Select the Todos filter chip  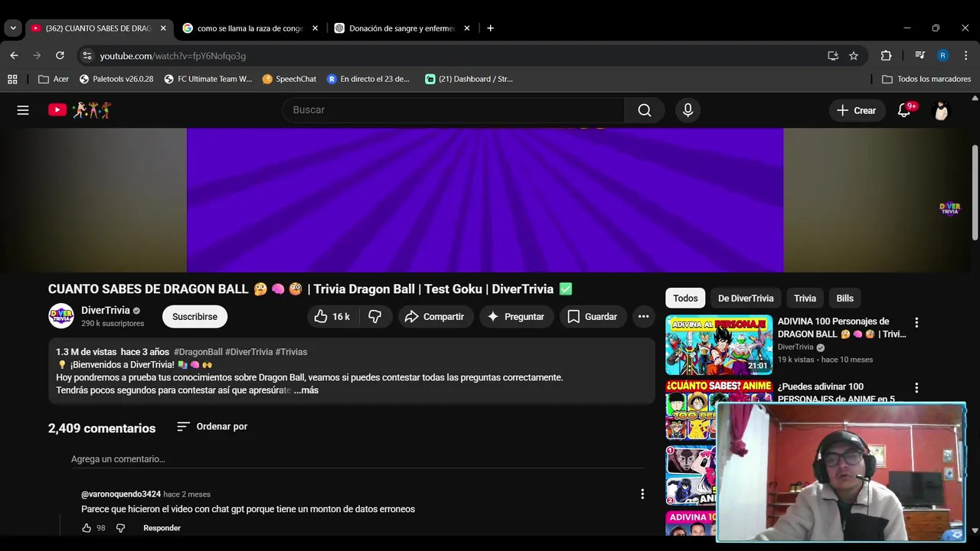click(x=685, y=298)
